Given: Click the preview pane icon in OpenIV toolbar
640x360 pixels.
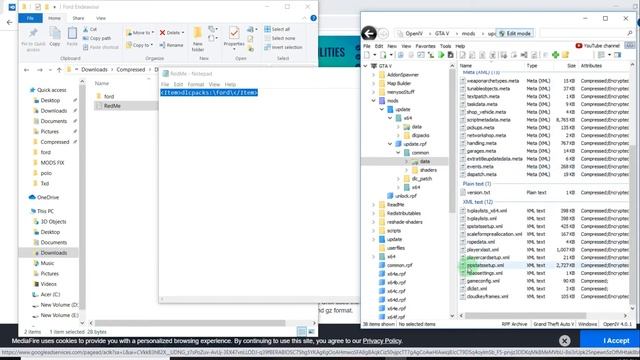Looking at the screenshot, I should point(618,55).
